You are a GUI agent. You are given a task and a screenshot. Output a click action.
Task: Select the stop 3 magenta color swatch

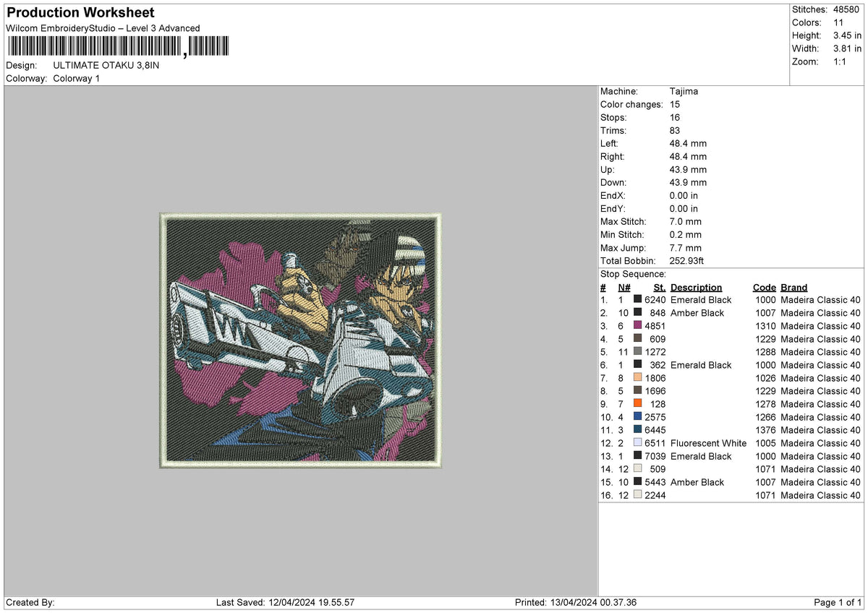pos(637,326)
